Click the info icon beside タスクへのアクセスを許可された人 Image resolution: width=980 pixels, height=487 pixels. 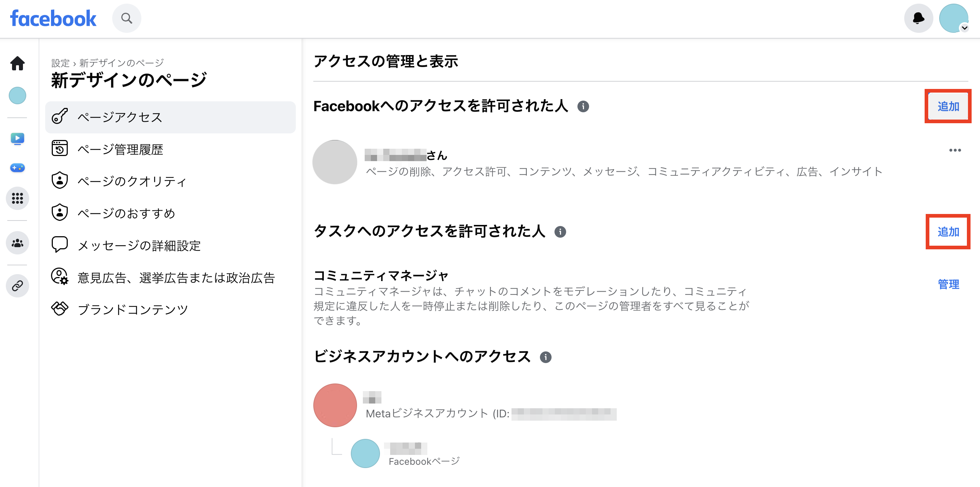(x=560, y=232)
